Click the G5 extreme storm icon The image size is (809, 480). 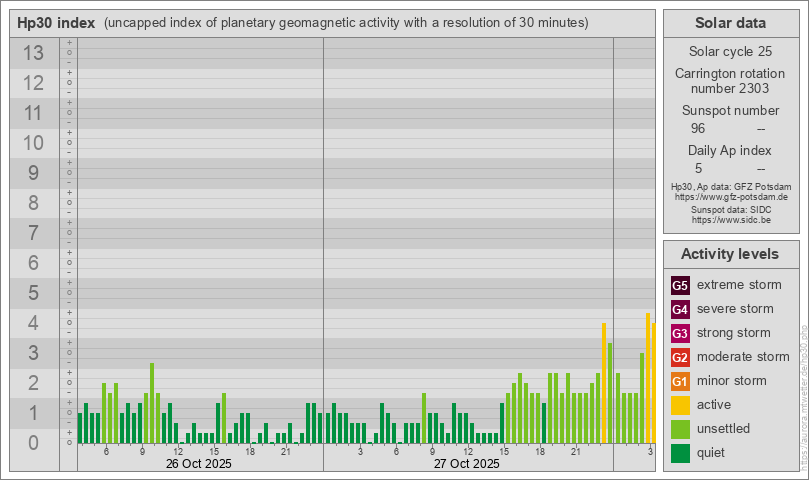point(680,285)
